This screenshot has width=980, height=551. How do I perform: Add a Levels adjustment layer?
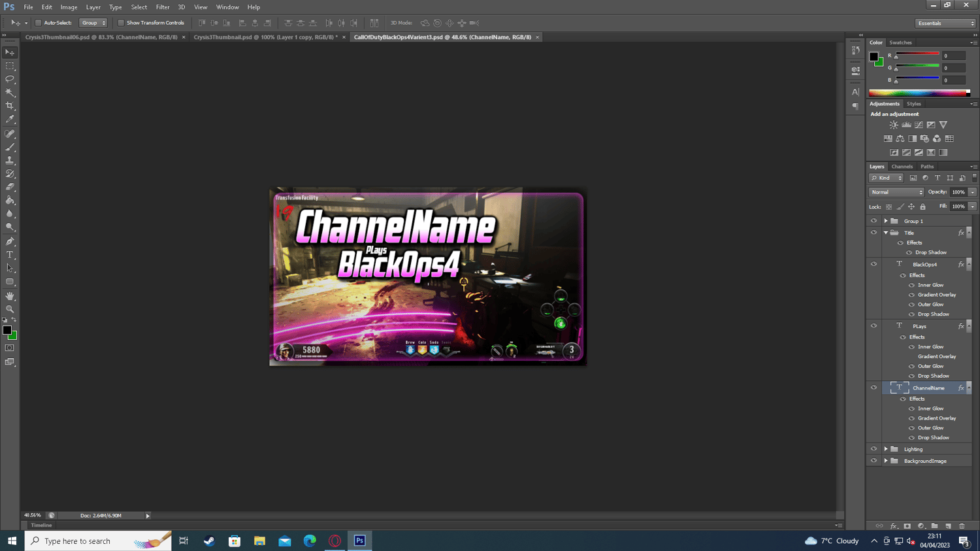pos(906,125)
